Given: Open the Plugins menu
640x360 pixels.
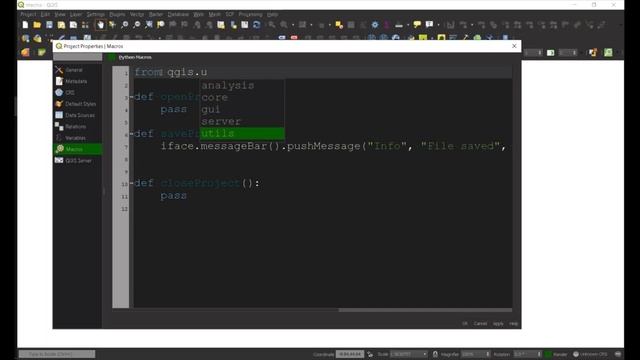Looking at the screenshot, I should click(117, 14).
